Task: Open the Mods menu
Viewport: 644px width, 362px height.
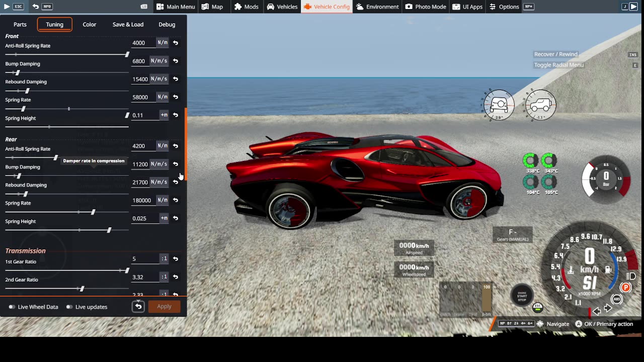Action: pos(247,7)
